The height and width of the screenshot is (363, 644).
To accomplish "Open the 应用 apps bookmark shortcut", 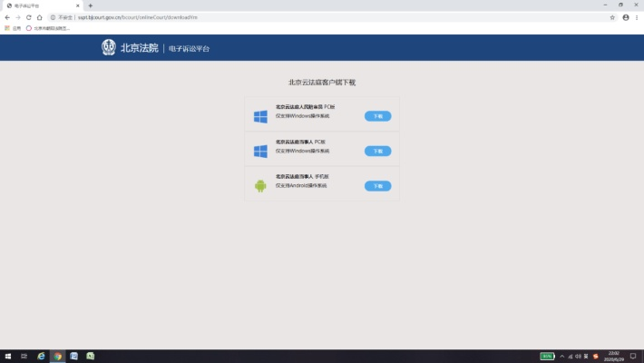I will point(12,28).
